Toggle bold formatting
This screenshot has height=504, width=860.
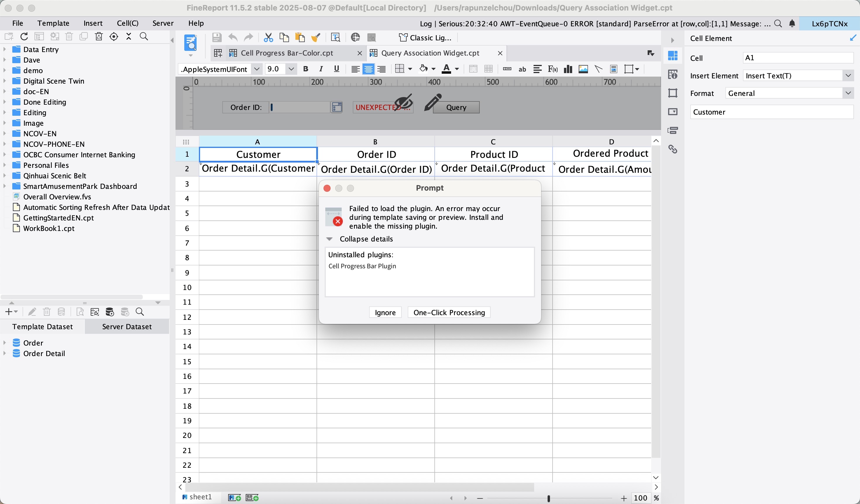point(305,69)
